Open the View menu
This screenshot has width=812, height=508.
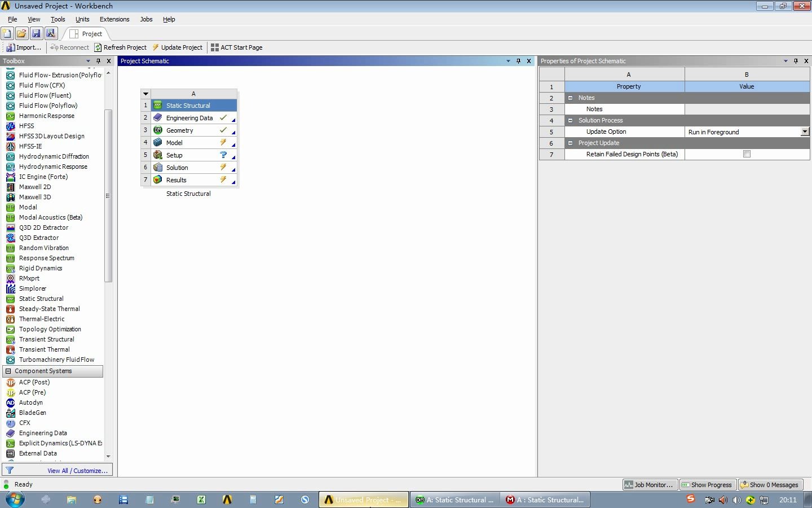(34, 19)
